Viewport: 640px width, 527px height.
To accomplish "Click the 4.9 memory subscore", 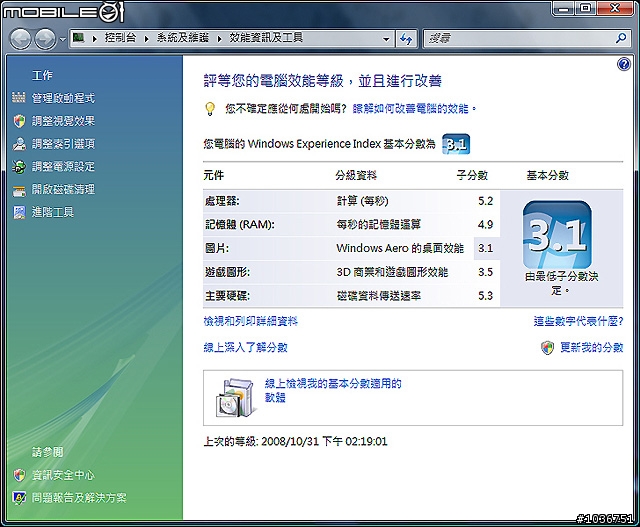I will tap(486, 225).
